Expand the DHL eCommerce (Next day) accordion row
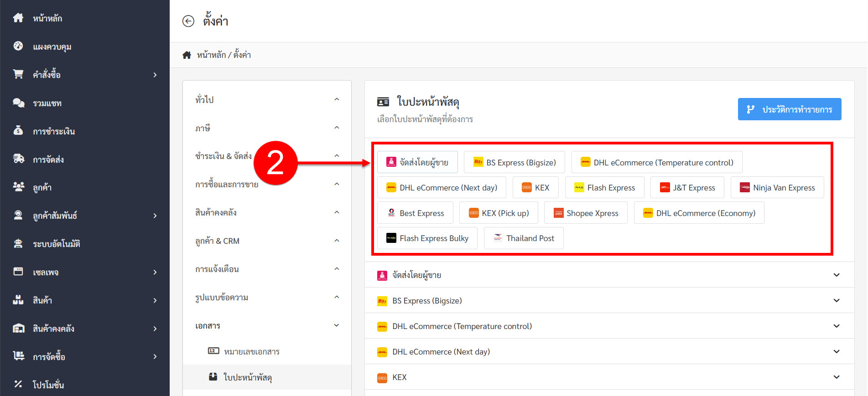The width and height of the screenshot is (868, 396). tap(609, 351)
